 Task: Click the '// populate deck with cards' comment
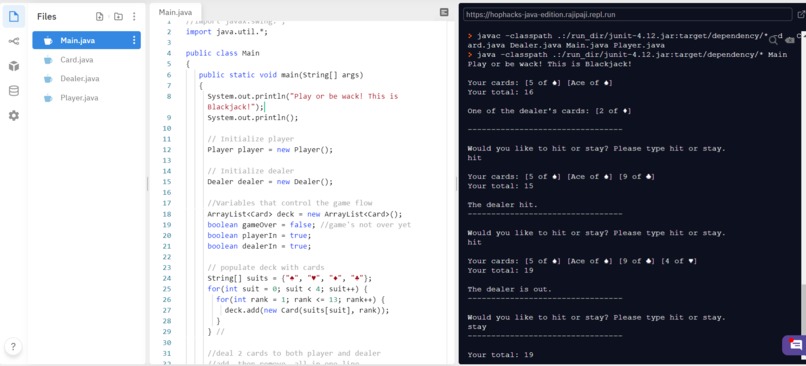[266, 267]
